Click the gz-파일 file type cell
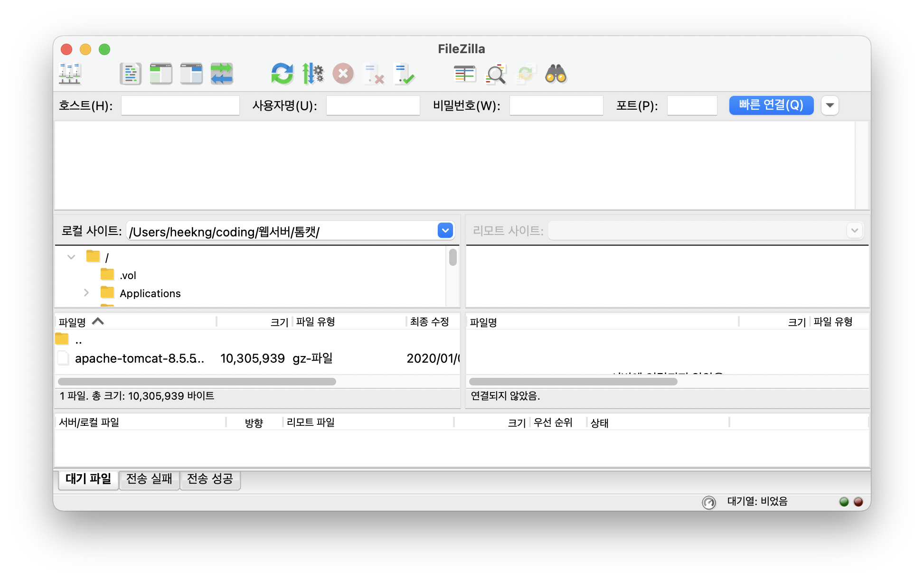 [313, 358]
